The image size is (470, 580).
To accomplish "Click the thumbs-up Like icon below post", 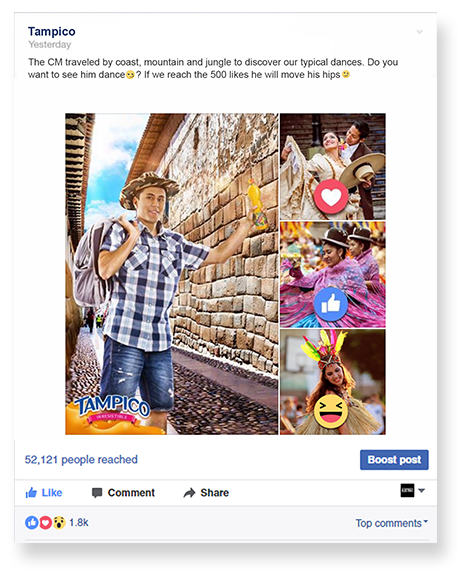I will [x=31, y=492].
